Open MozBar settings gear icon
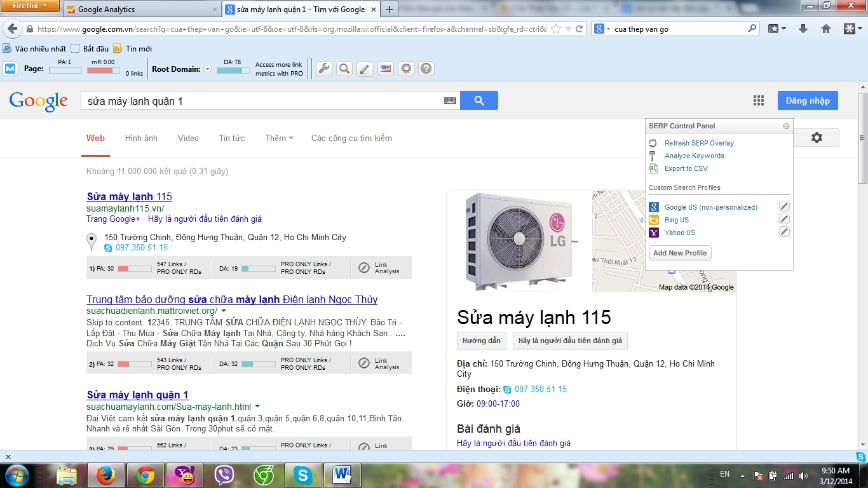Image resolution: width=868 pixels, height=488 pixels. pos(406,69)
